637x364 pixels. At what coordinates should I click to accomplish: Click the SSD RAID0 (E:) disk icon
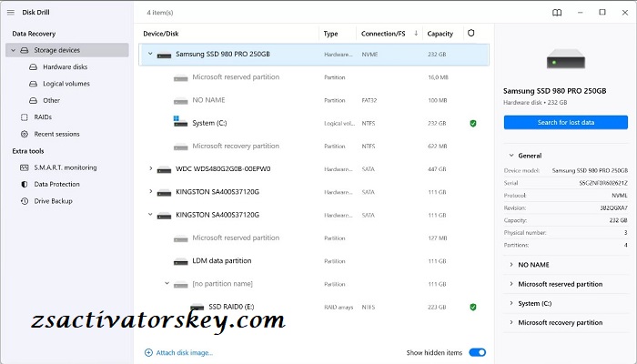pos(197,308)
